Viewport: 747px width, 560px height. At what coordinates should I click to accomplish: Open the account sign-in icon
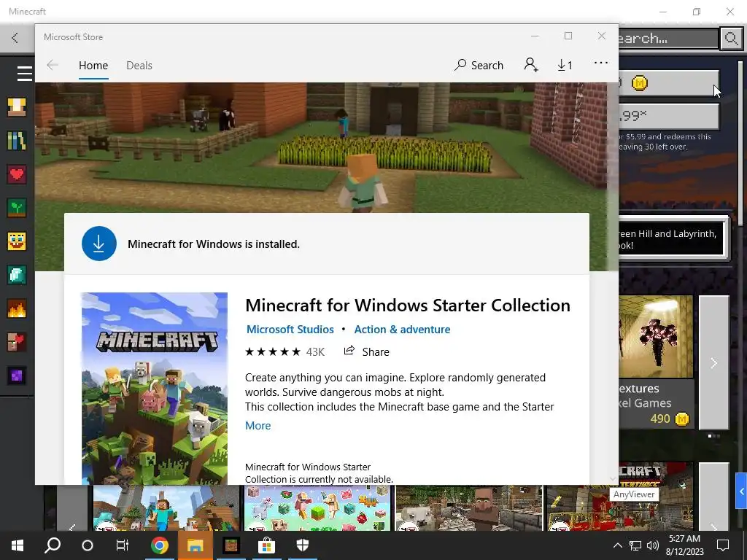click(x=531, y=65)
